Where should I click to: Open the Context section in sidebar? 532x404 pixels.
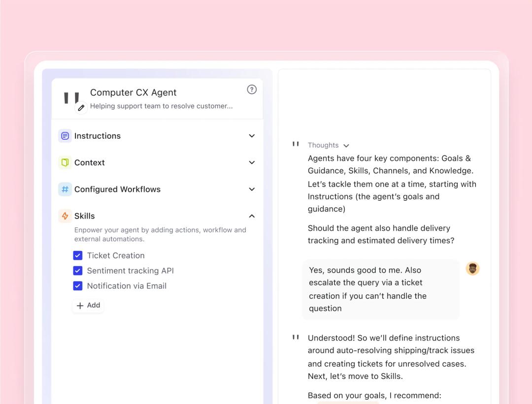tap(251, 162)
